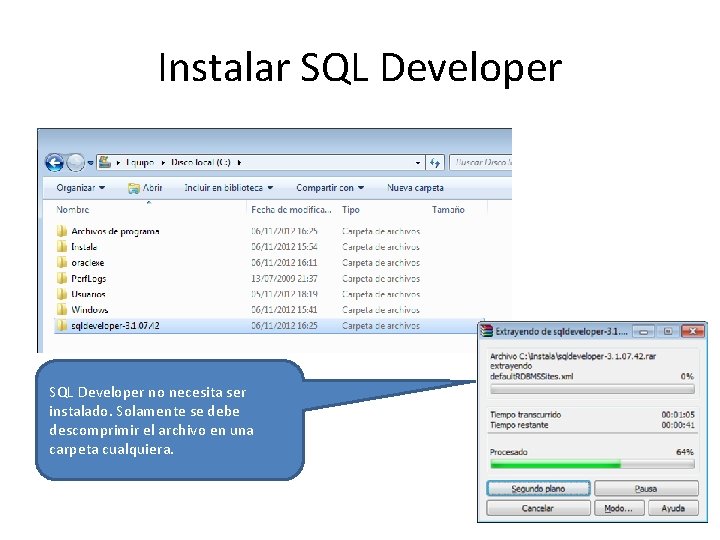
Task: Click the PerfLogs folder icon
Action: point(62,278)
